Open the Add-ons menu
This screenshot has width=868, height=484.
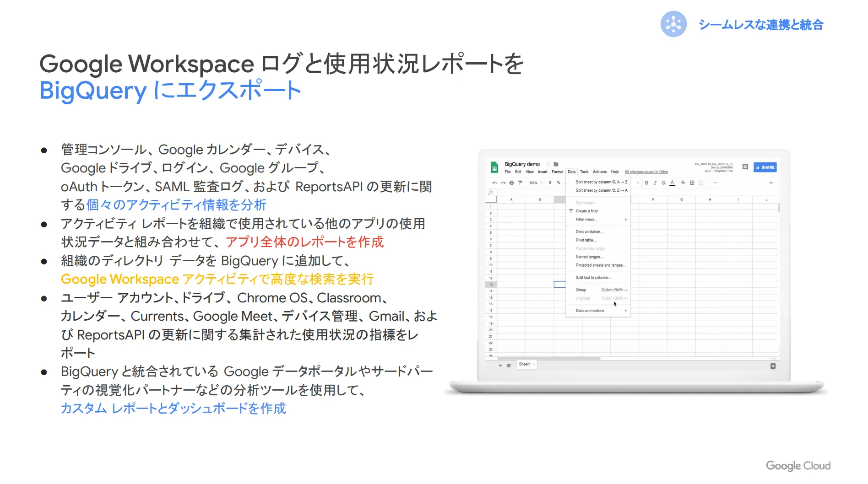600,172
